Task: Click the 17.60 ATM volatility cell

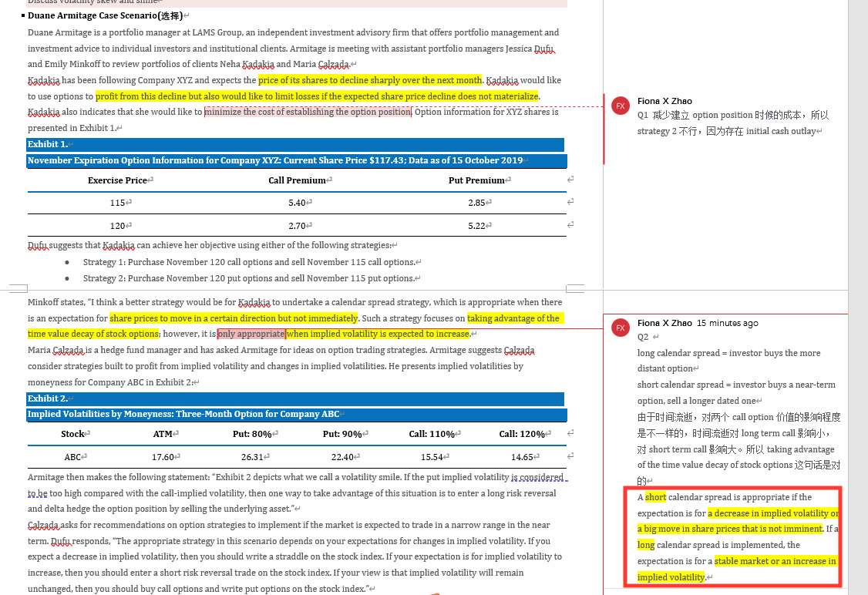Action: (163, 457)
